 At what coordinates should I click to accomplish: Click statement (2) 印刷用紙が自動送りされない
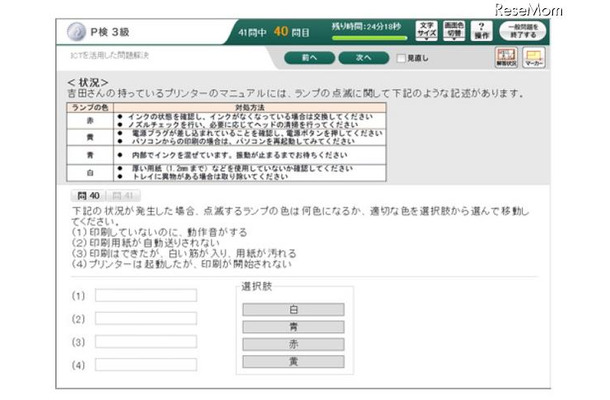145,243
